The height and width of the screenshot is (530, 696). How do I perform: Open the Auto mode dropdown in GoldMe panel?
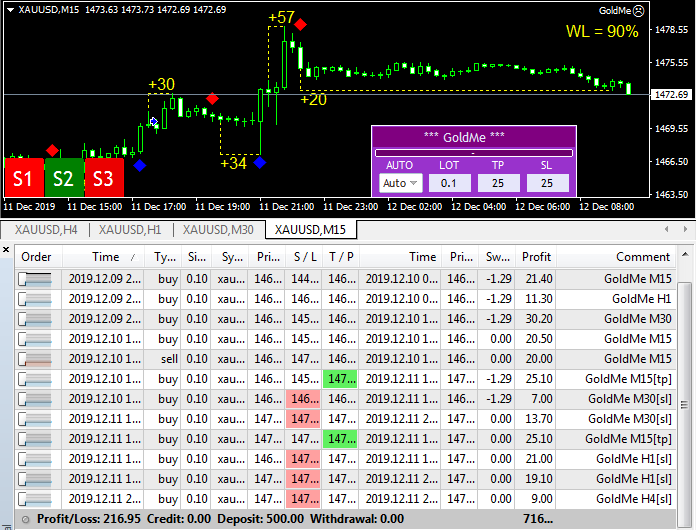[400, 183]
